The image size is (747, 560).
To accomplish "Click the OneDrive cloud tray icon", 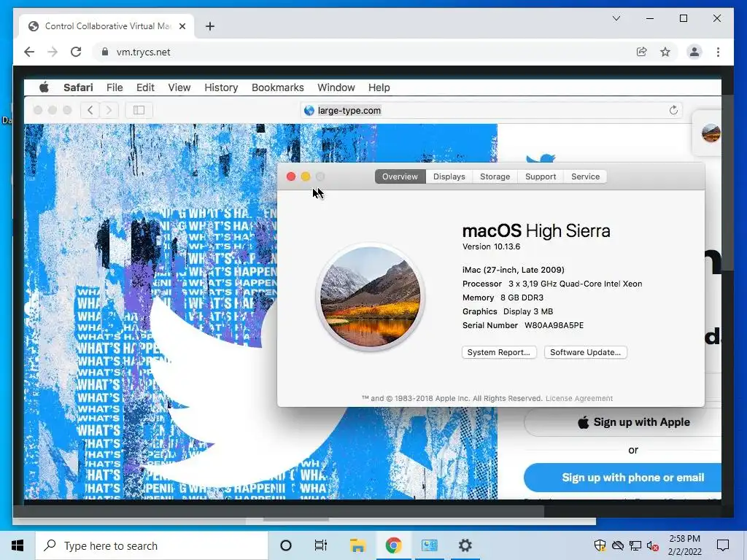I will pos(618,545).
